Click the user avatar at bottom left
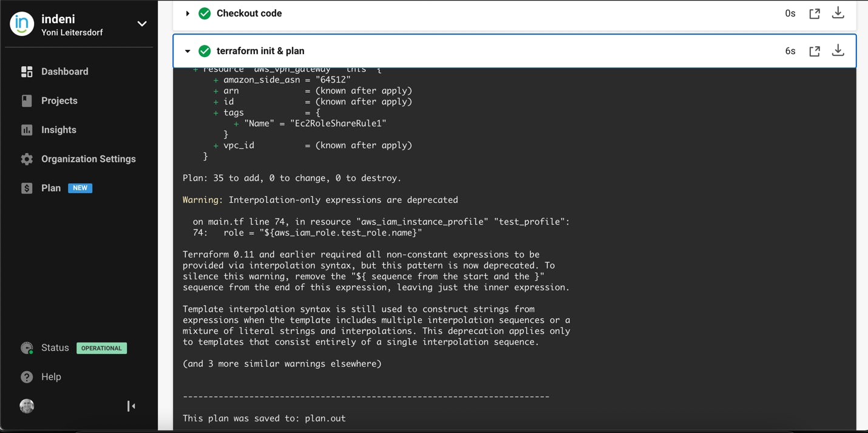The width and height of the screenshot is (868, 433). [27, 406]
